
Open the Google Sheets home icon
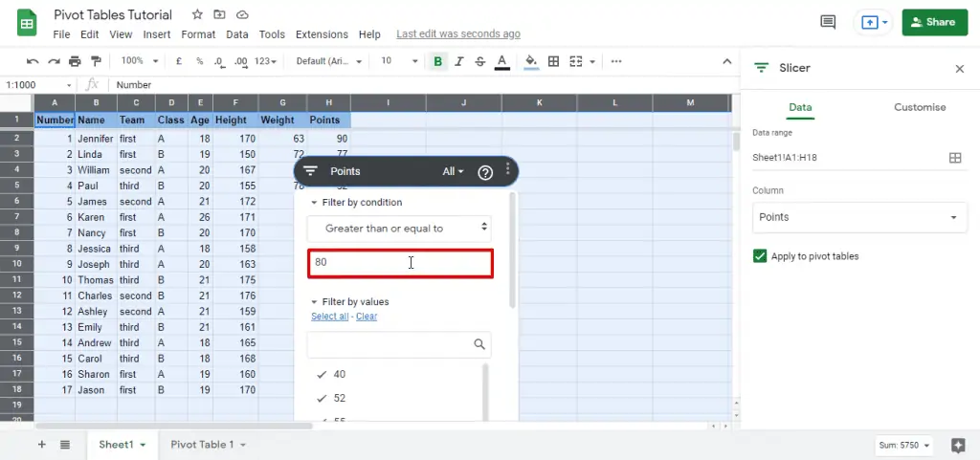coord(26,23)
